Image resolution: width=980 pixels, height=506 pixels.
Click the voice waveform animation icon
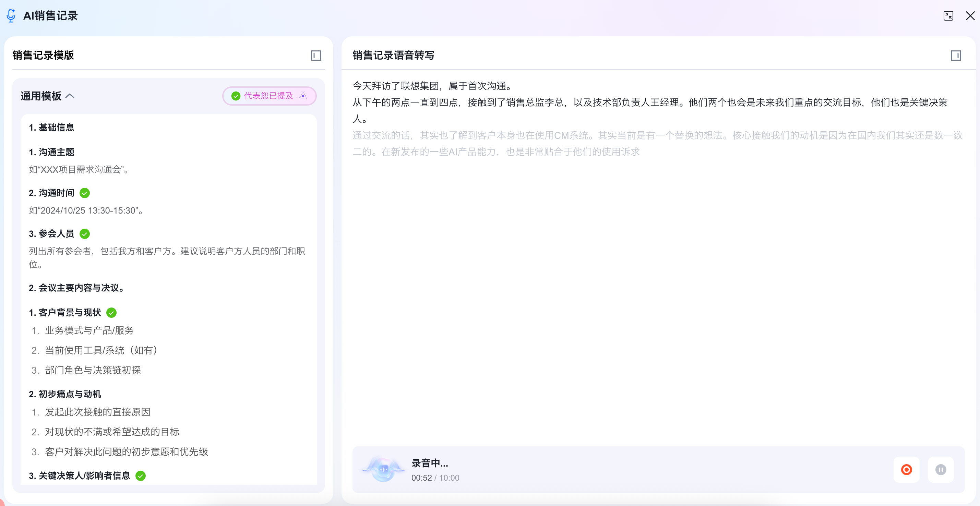383,469
